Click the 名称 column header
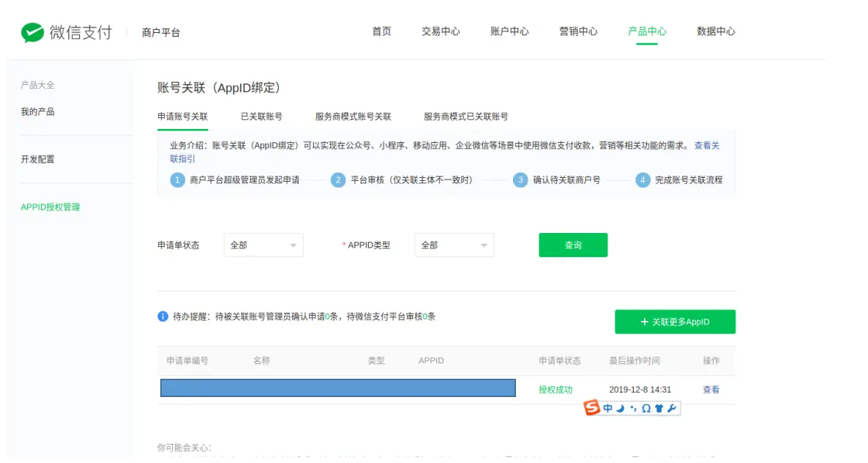 click(x=261, y=360)
